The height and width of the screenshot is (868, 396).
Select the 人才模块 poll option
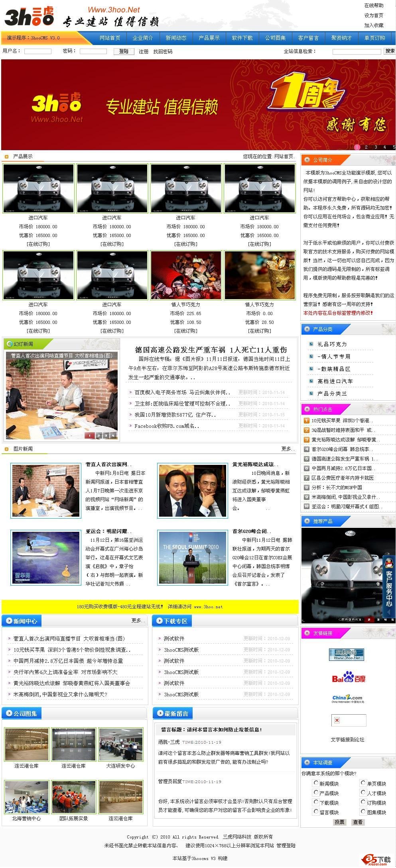(x=363, y=792)
